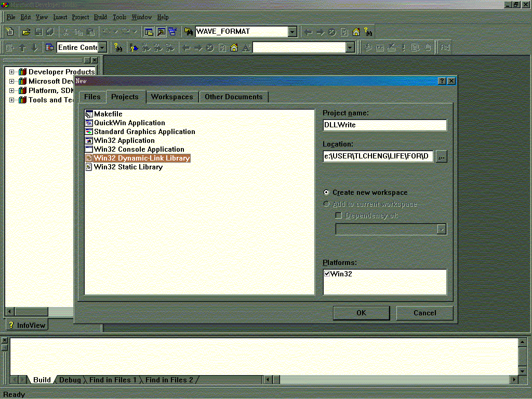Image resolution: width=532 pixels, height=399 pixels.
Task: Expand the Microsoft Dev tree node
Action: click(11, 82)
